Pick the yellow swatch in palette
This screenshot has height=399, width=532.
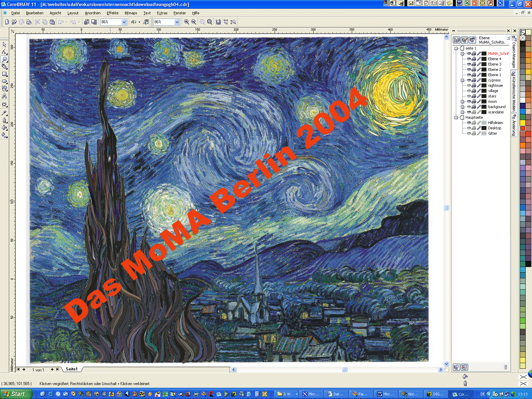pos(523,123)
